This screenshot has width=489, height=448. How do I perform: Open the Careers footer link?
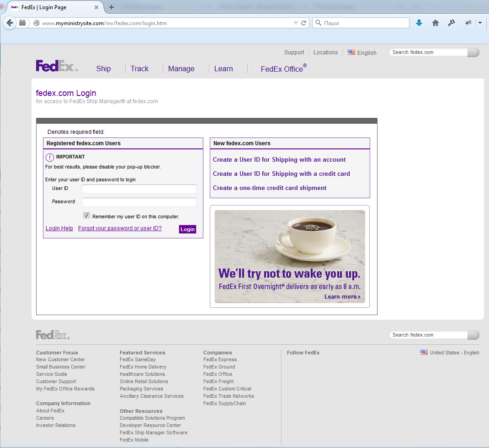pos(45,418)
